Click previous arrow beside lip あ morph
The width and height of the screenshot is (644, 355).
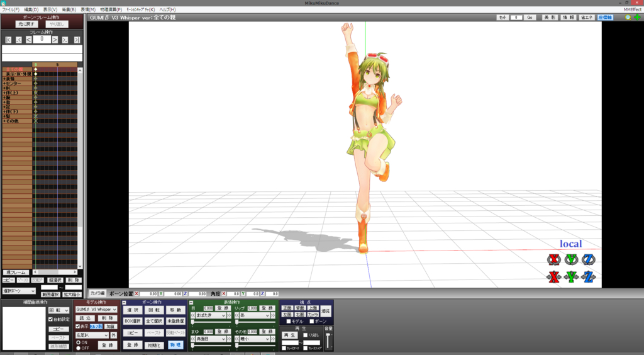click(237, 315)
